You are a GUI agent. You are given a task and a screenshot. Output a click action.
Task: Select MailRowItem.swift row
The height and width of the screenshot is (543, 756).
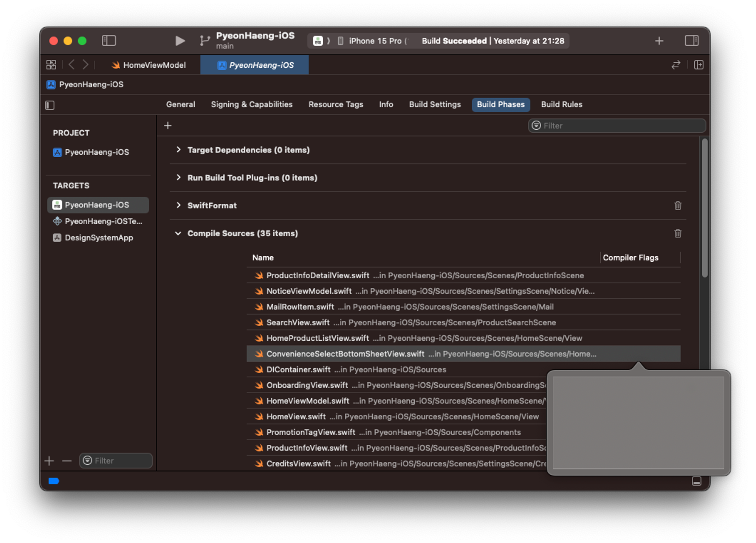(x=463, y=307)
